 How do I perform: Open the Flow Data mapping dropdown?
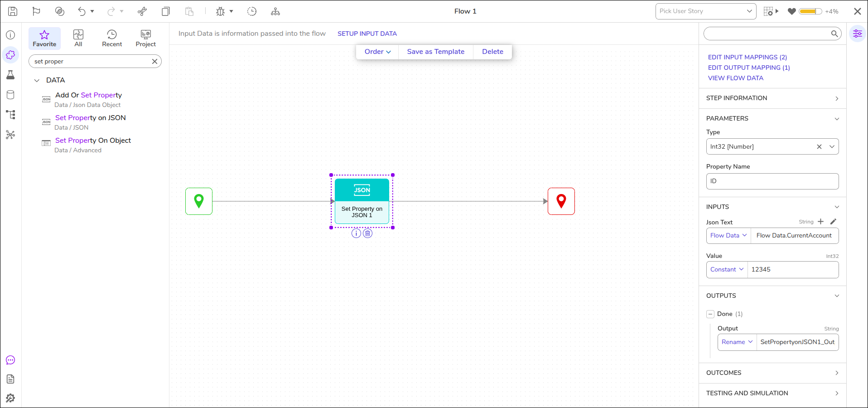[728, 235]
